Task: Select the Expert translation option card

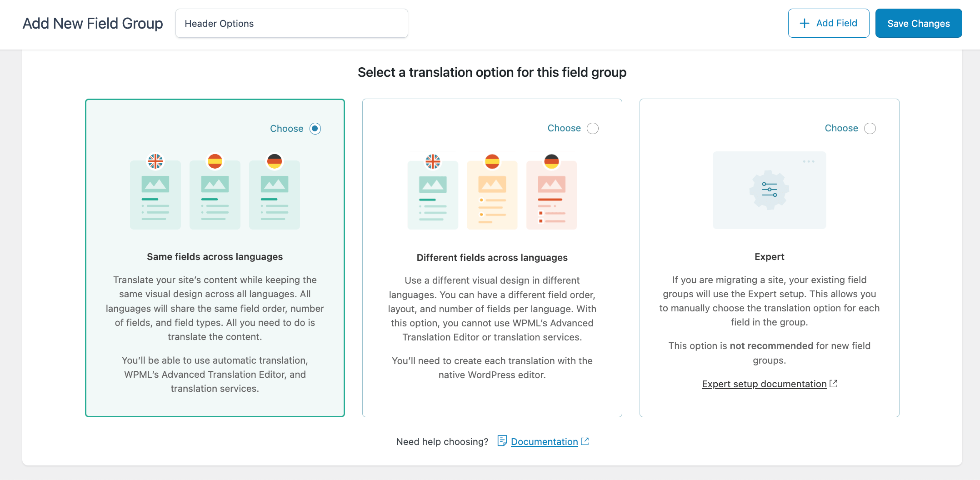Action: tap(769, 257)
